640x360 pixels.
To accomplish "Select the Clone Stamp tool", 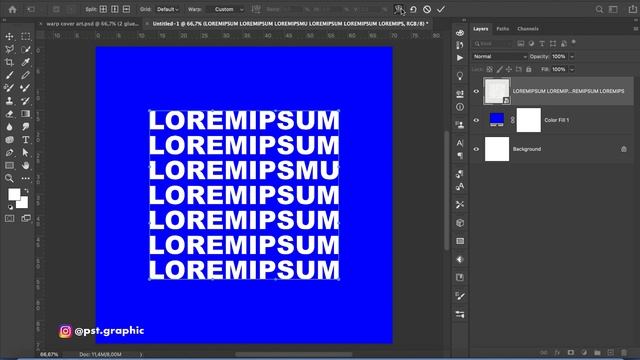I will [x=9, y=101].
